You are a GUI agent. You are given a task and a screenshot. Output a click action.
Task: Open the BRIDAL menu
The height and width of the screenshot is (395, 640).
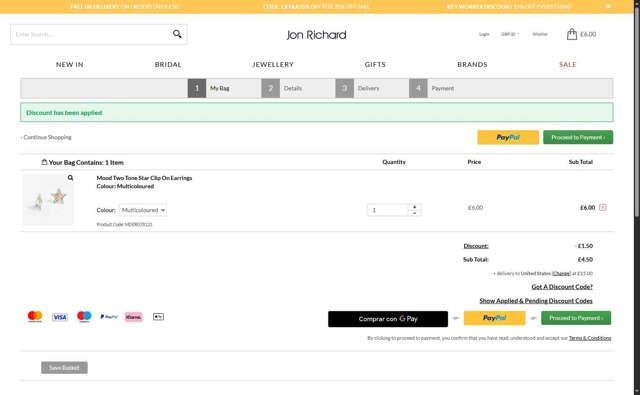tap(168, 64)
